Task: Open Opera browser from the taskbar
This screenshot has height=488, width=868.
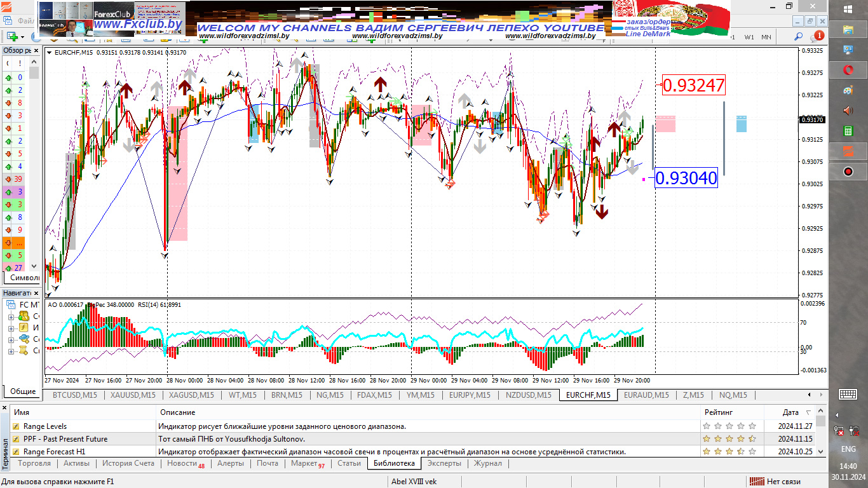Action: point(848,70)
